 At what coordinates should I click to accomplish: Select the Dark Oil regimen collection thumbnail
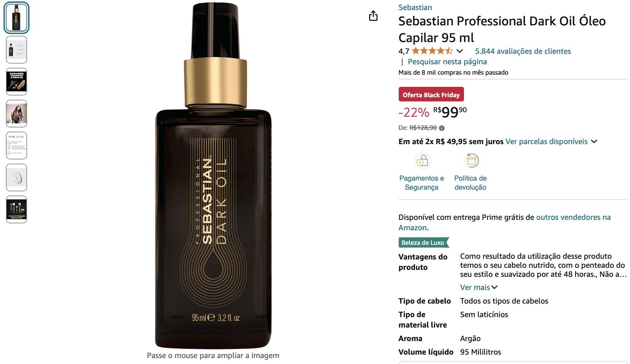coord(16,209)
